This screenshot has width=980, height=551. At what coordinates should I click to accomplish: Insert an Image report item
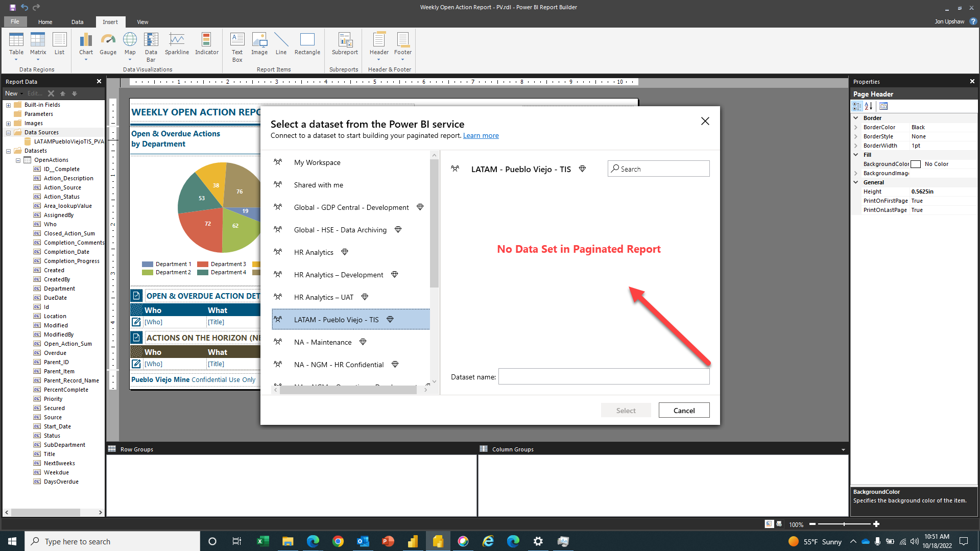coord(259,44)
